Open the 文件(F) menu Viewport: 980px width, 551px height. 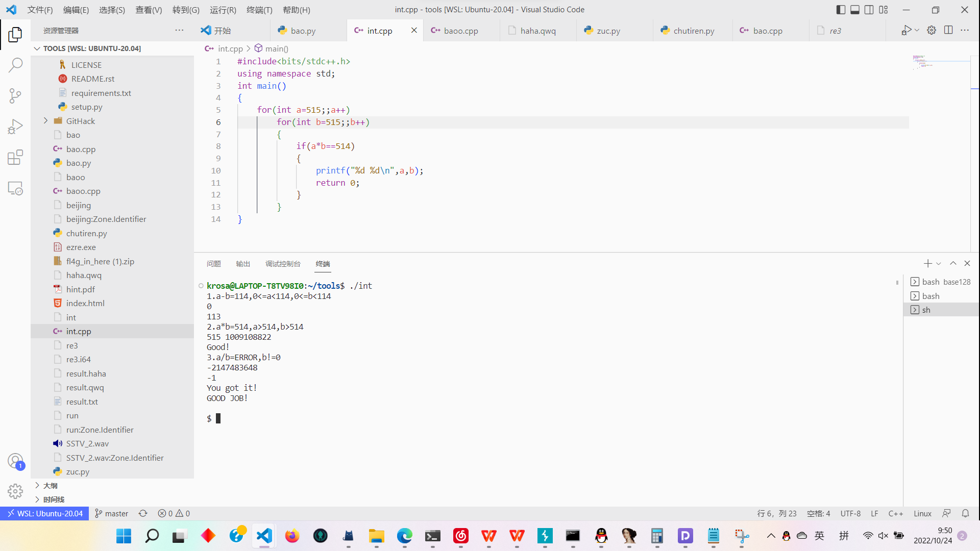click(x=40, y=10)
